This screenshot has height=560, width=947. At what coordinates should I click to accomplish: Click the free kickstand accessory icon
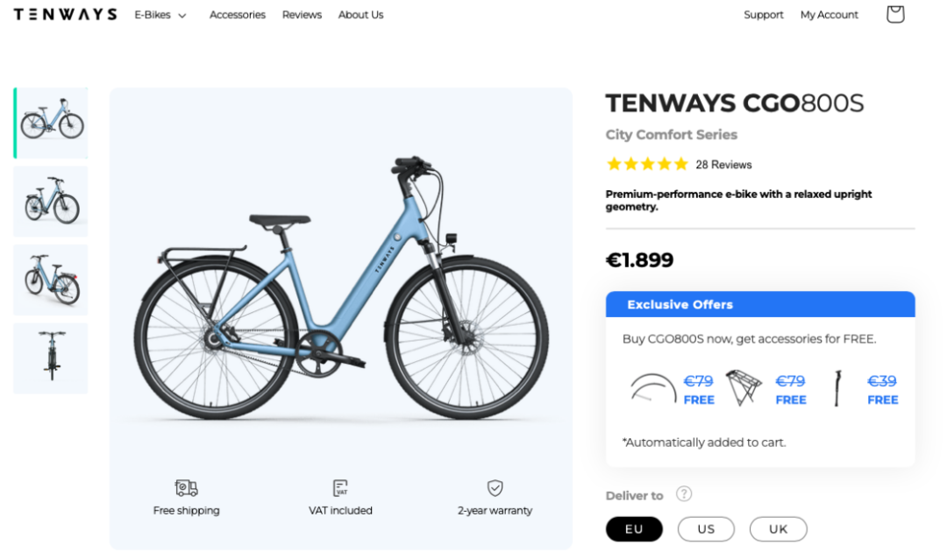(x=837, y=389)
